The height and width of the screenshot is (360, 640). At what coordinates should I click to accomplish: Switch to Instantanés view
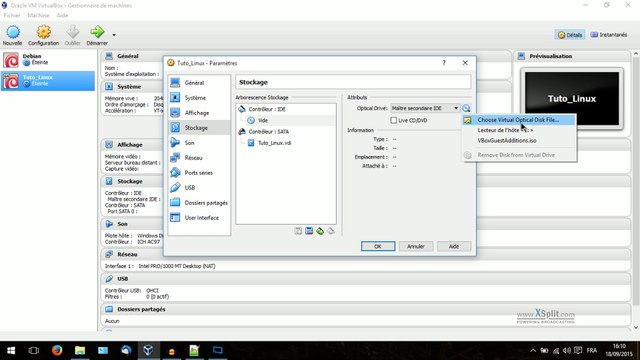pyautogui.click(x=609, y=35)
